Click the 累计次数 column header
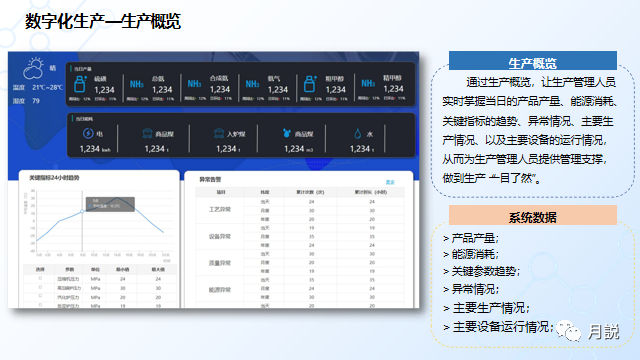 (310, 192)
